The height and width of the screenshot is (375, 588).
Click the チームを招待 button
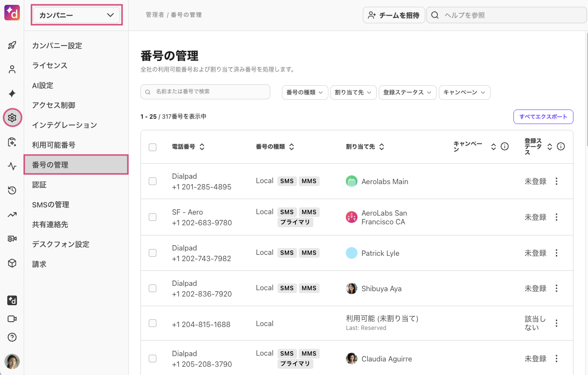[x=393, y=15]
